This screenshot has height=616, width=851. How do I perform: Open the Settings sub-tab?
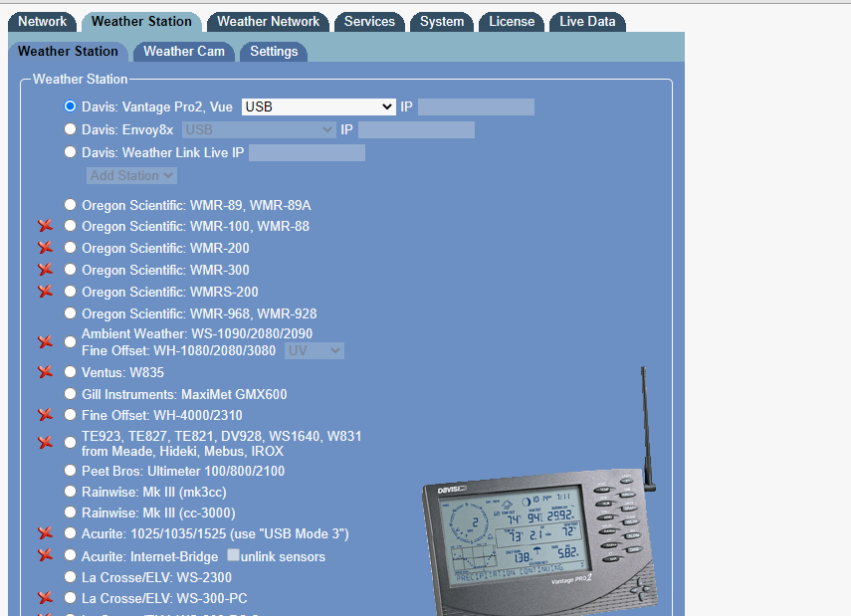coord(273,51)
